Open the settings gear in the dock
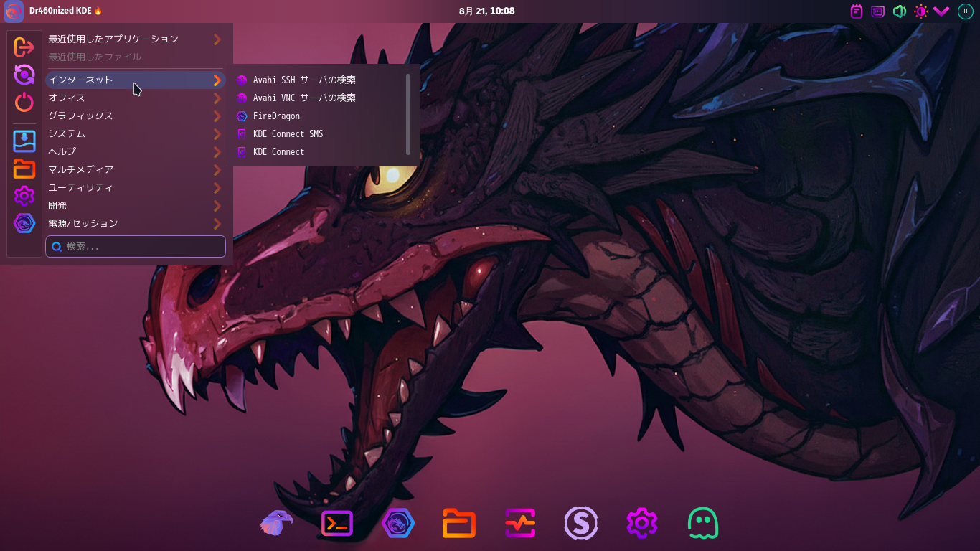The image size is (980, 551). [642, 523]
